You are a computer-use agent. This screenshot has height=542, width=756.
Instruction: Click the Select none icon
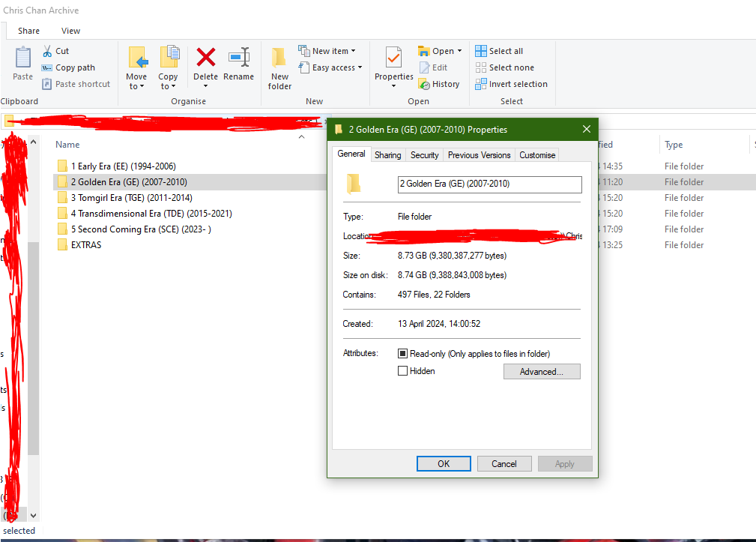click(481, 67)
